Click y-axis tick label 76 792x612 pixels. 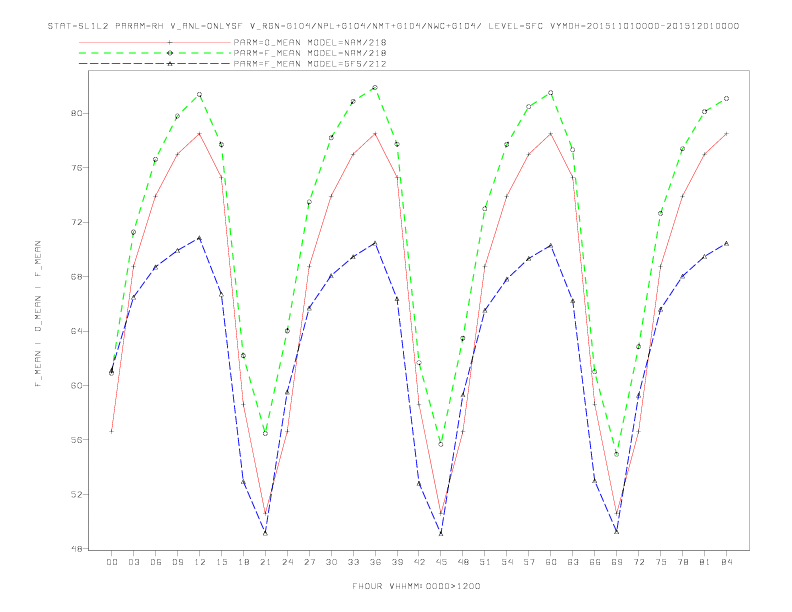pyautogui.click(x=76, y=168)
